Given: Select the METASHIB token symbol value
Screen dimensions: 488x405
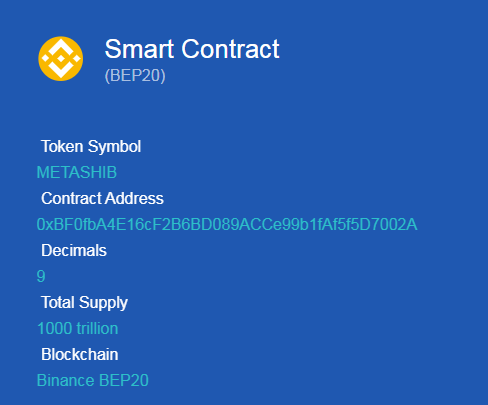Looking at the screenshot, I should pyautogui.click(x=77, y=172).
